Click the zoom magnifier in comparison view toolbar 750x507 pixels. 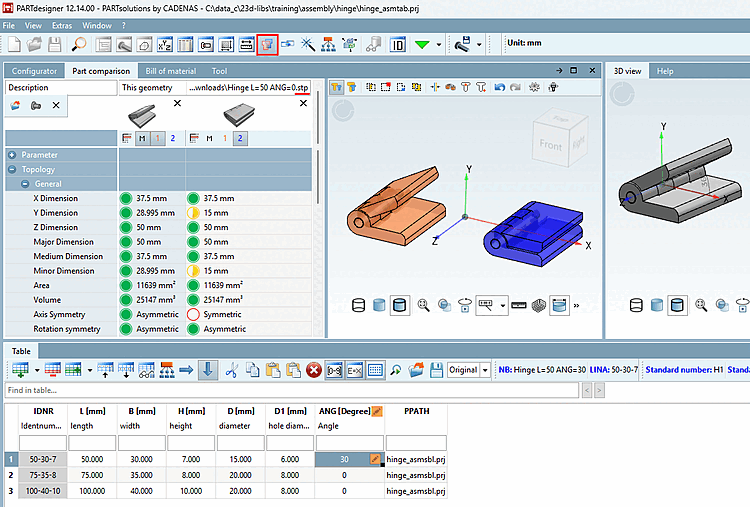pos(423,305)
